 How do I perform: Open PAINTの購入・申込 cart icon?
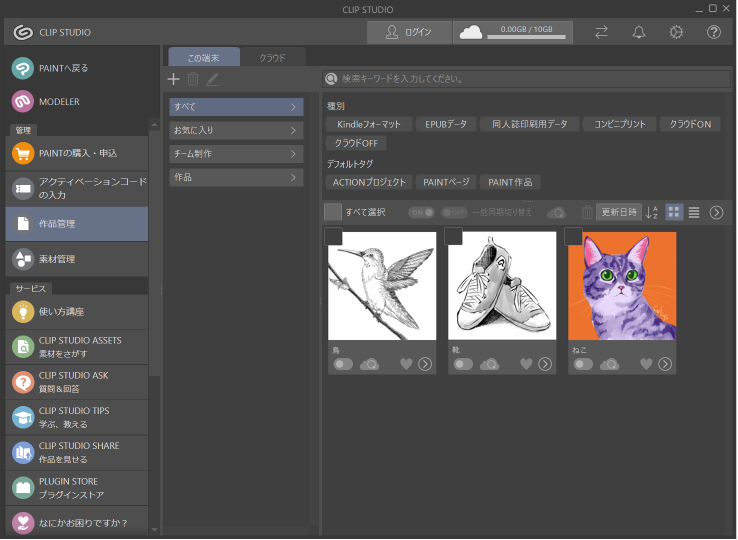pyautogui.click(x=23, y=153)
